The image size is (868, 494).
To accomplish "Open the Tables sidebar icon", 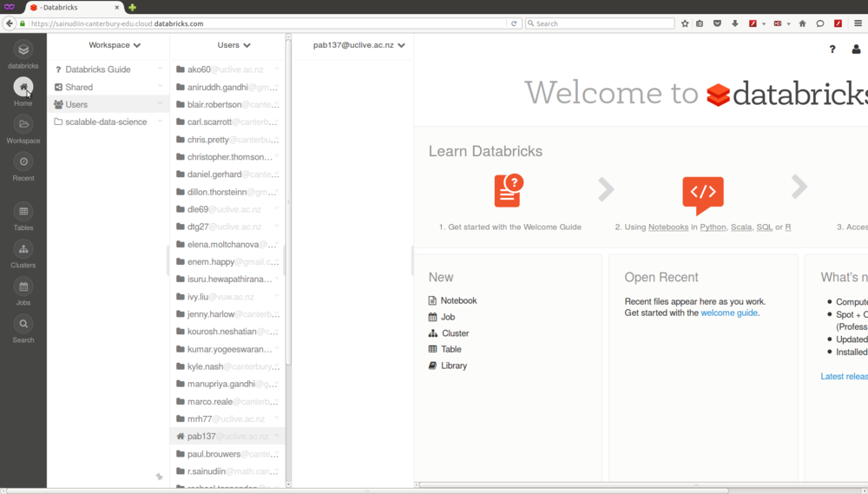I will (23, 211).
